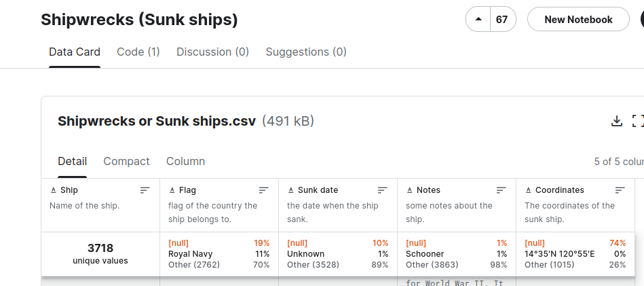Click the fullscreen expand icon

tap(637, 121)
